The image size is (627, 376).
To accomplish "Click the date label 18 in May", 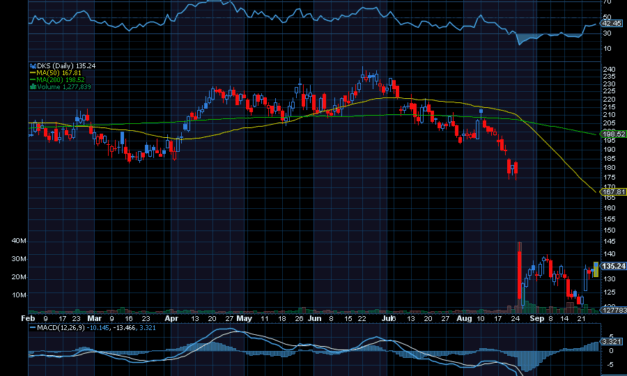I will [282, 318].
